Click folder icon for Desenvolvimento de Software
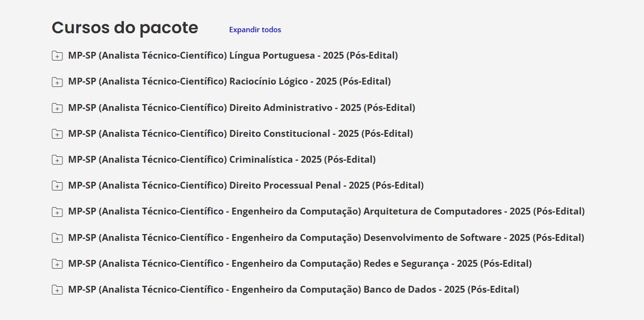Viewport: 644px width, 320px height. tap(57, 238)
